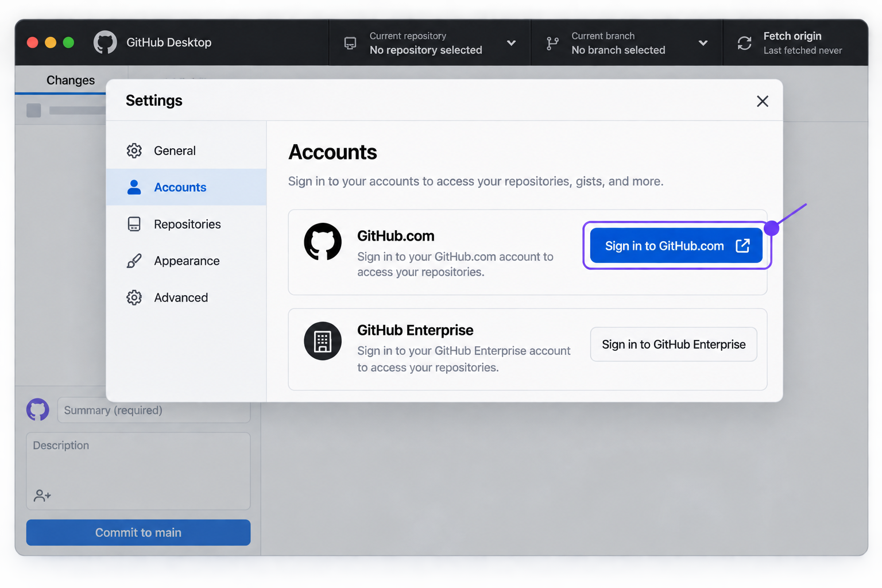882x588 pixels.
Task: Go to the Advanced settings section
Action: click(x=187, y=297)
